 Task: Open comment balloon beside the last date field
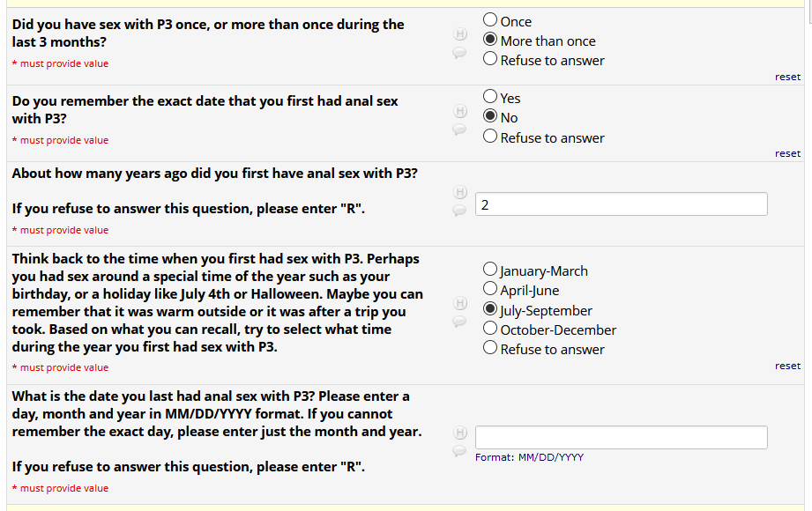[459, 451]
